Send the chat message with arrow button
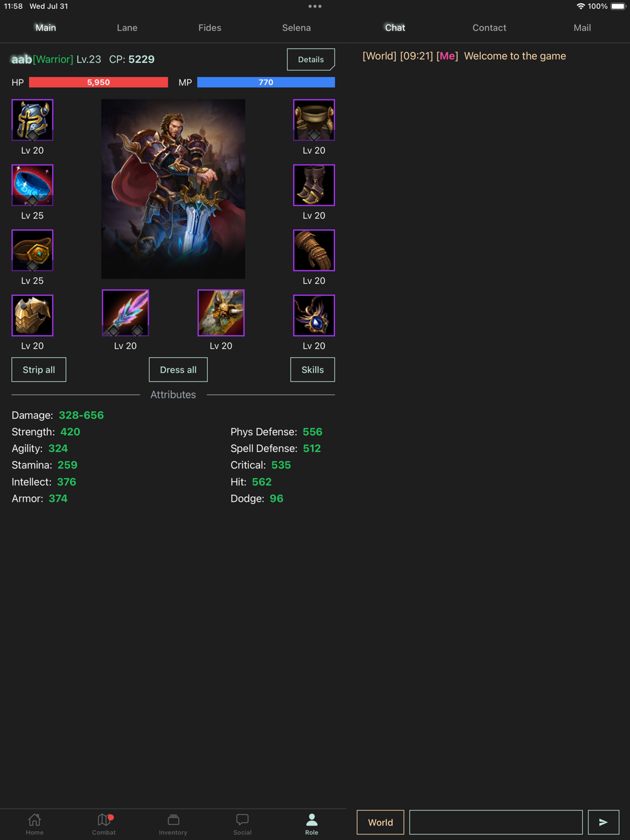Viewport: 630px width, 840px height. (x=604, y=822)
